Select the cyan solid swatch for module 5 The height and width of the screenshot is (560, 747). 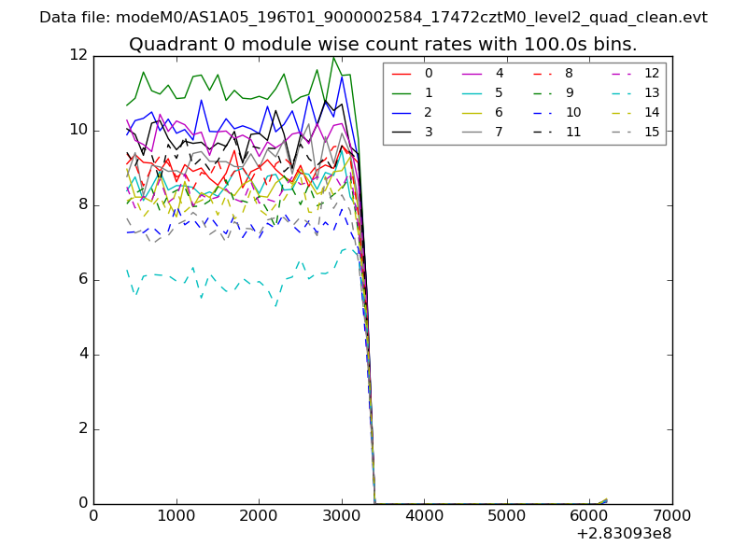click(x=472, y=92)
